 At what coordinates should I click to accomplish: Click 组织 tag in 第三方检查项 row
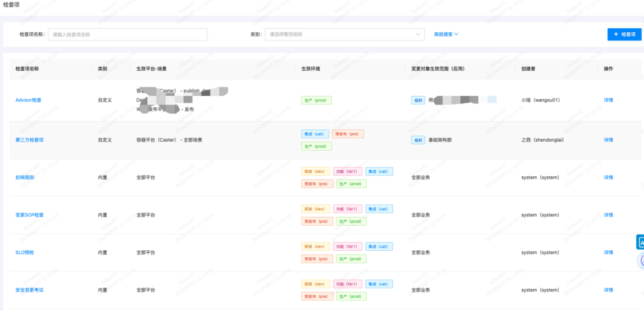418,140
